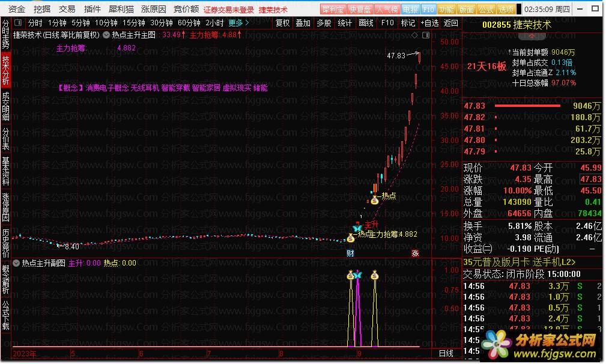Image resolution: width=606 pixels, height=364 pixels.
Task: Switch to 30分钟 period
Action: coord(162,23)
